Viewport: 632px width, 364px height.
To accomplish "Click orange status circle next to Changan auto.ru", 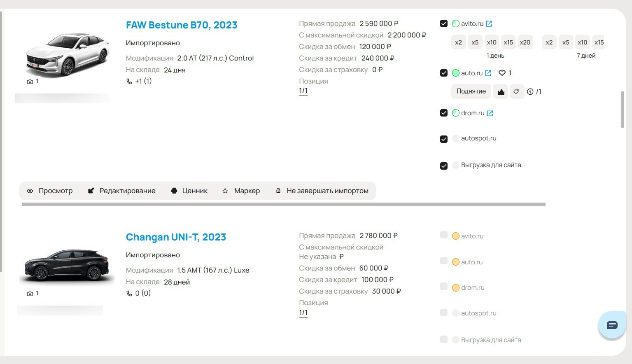I will tap(455, 262).
